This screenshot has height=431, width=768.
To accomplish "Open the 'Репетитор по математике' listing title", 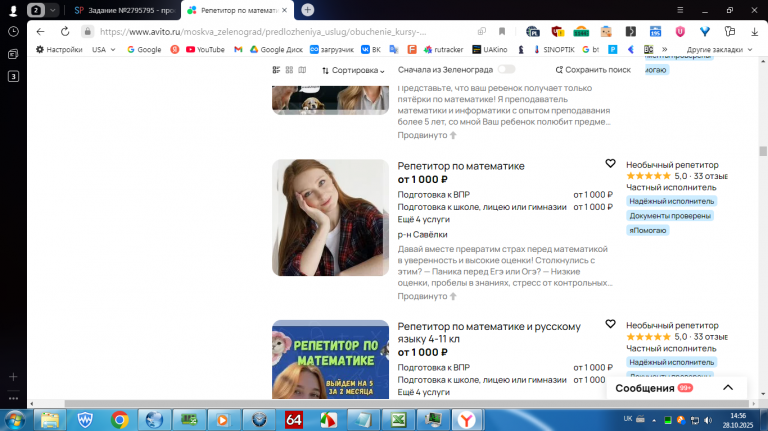I will (x=461, y=166).
